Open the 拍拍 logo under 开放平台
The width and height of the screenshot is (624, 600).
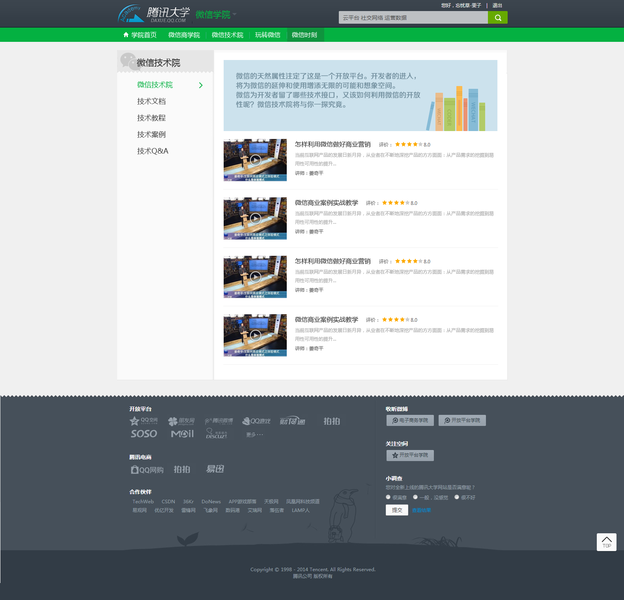(x=332, y=421)
